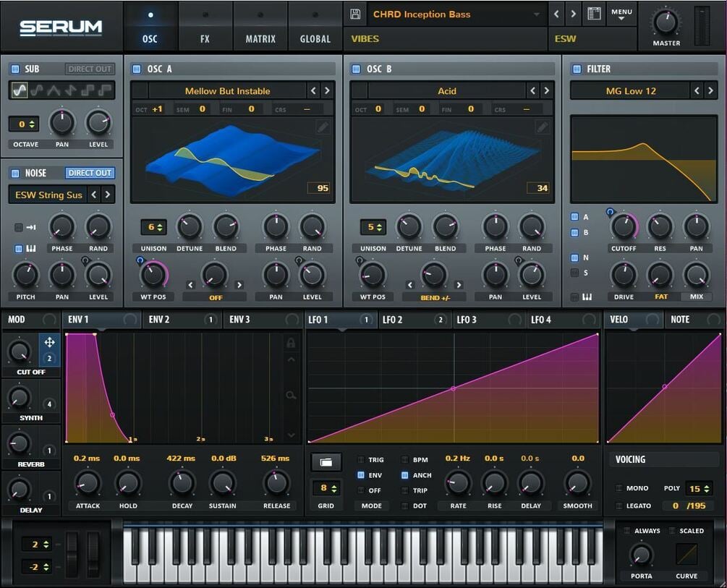Click the MASTER volume knob
This screenshot has height=588, width=727.
pos(666,22)
